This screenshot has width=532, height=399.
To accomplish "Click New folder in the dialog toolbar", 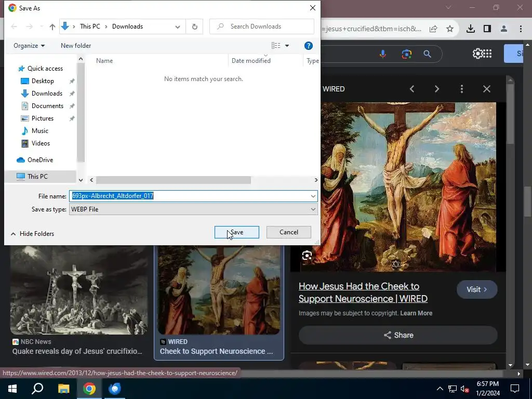I will tap(76, 46).
